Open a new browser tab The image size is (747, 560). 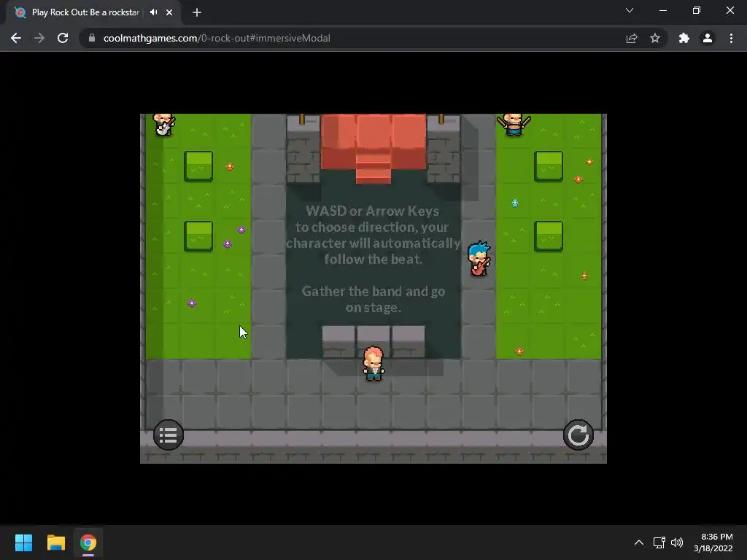click(x=197, y=12)
